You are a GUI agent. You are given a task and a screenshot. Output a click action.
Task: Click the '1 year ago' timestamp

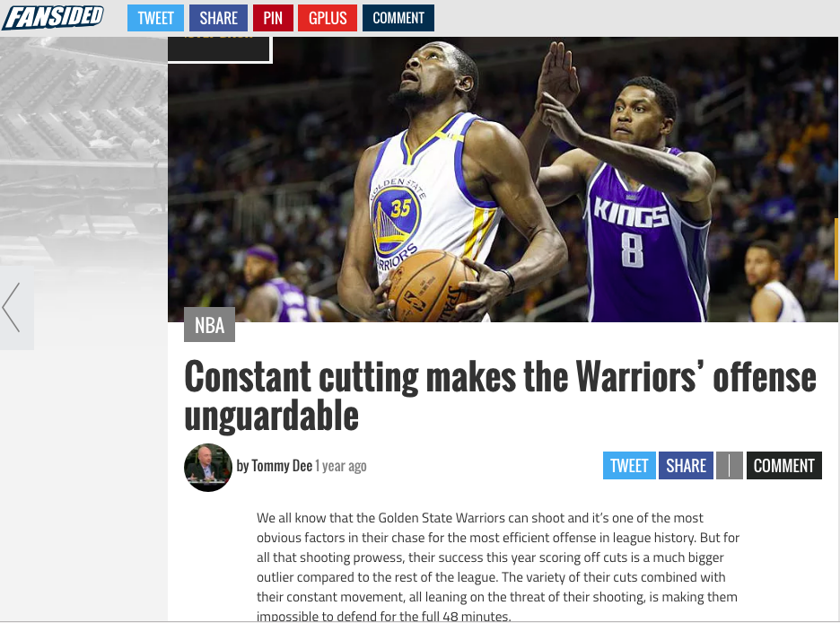pos(341,466)
